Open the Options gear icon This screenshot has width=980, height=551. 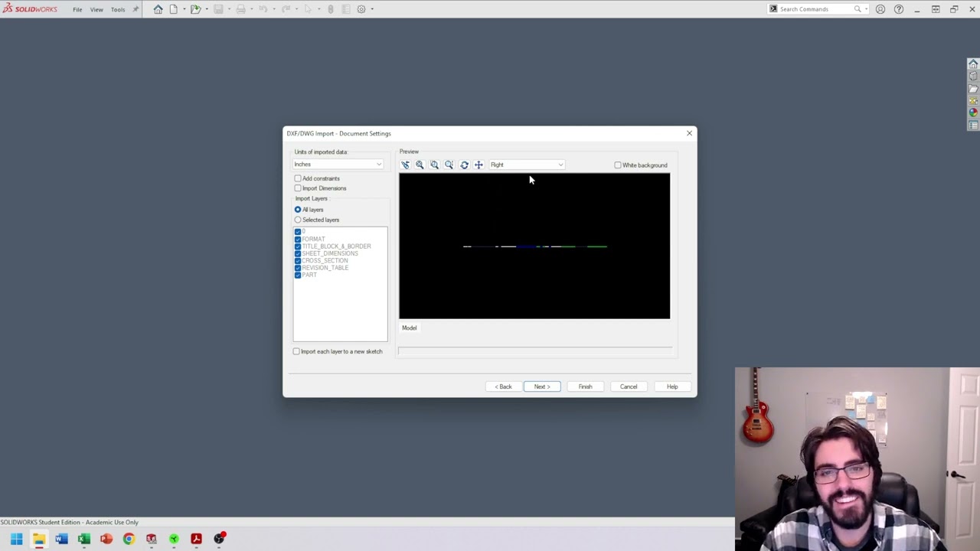[361, 9]
